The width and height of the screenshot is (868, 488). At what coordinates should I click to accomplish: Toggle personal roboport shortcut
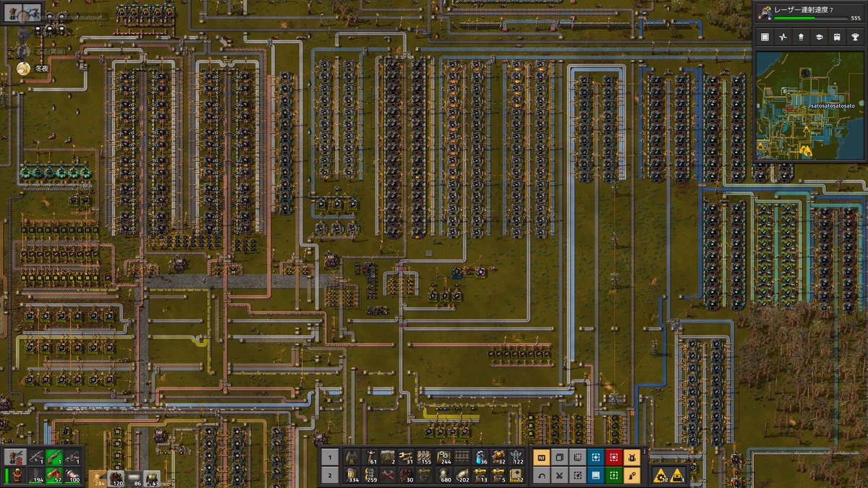(631, 457)
